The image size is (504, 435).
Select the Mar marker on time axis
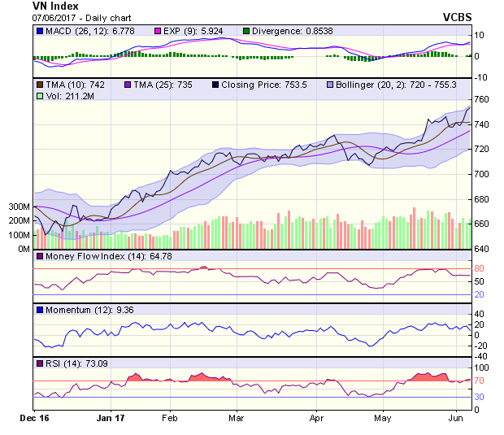click(237, 416)
